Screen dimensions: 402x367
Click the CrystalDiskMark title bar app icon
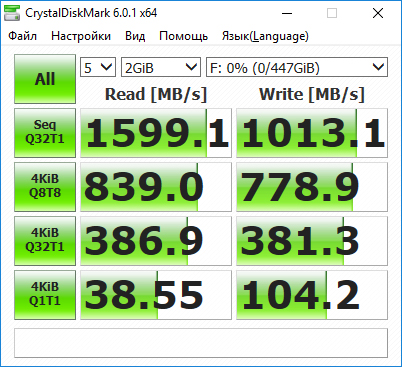coord(11,13)
